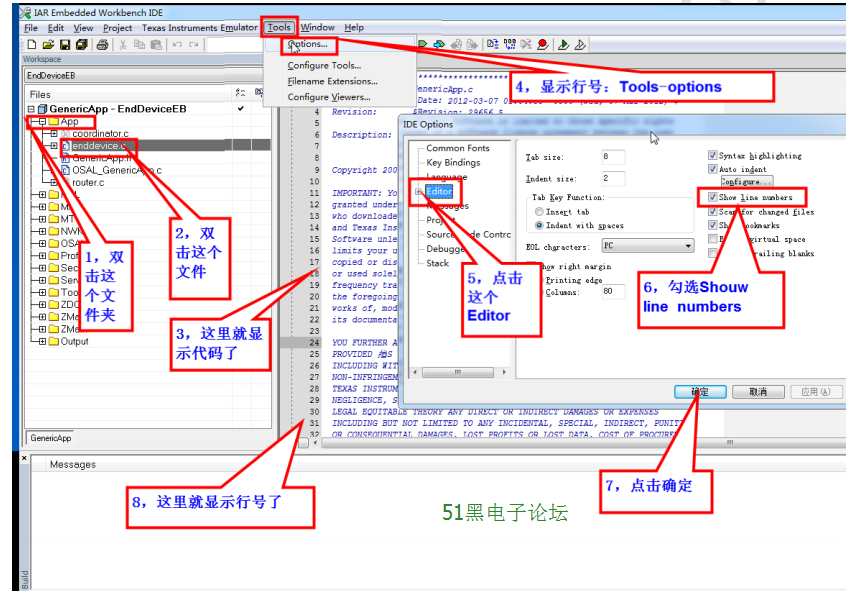
Task: Close the Messages pane with the x
Action: point(24,458)
